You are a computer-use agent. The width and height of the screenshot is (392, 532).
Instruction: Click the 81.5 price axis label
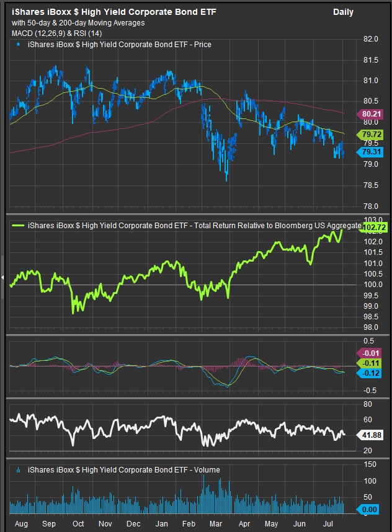pyautogui.click(x=371, y=60)
